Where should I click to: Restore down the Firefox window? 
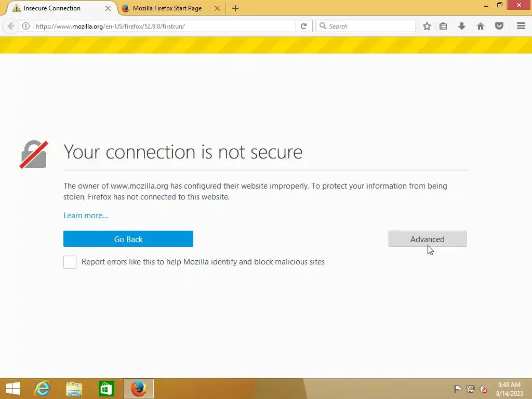pos(499,5)
